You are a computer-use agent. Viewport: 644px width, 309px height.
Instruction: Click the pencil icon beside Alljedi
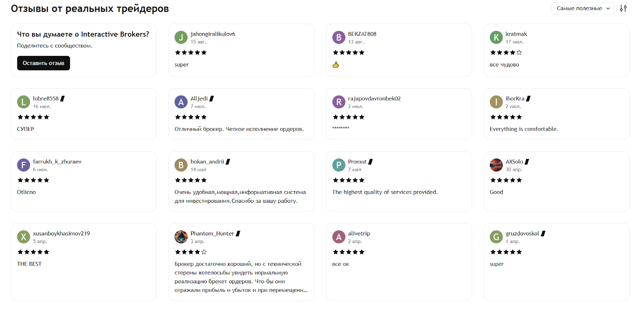point(212,98)
